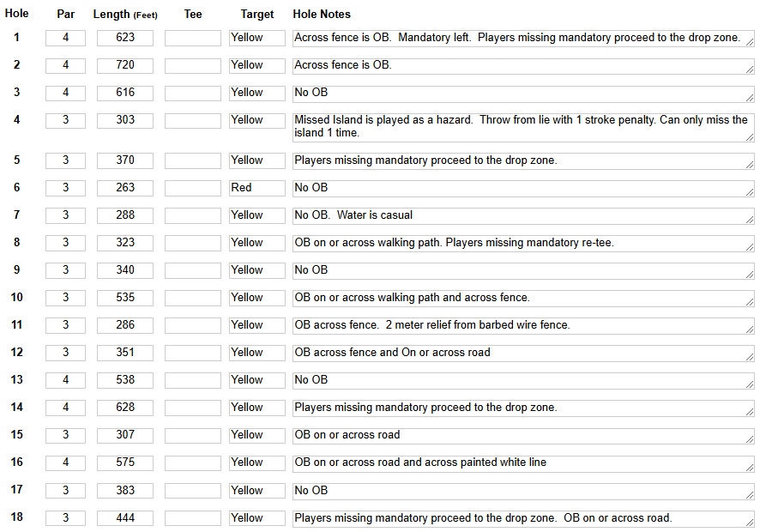The height and width of the screenshot is (532, 772).
Task: Click resize grip on hole 16 notes
Action: [750, 467]
